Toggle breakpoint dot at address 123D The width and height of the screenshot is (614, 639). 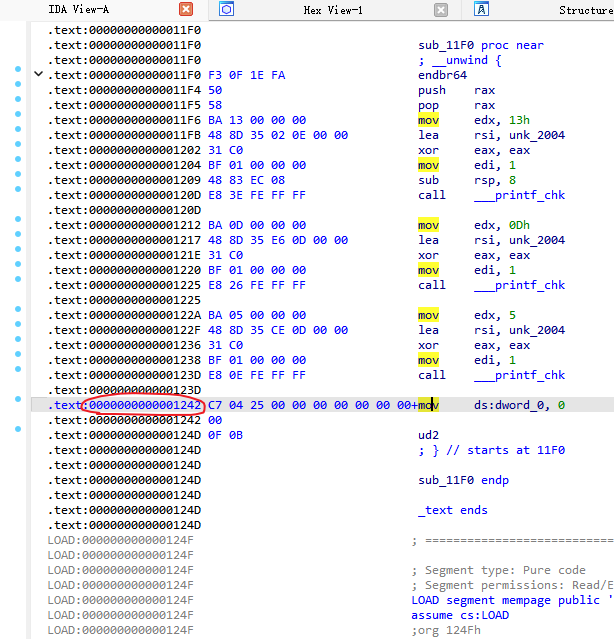coord(18,369)
